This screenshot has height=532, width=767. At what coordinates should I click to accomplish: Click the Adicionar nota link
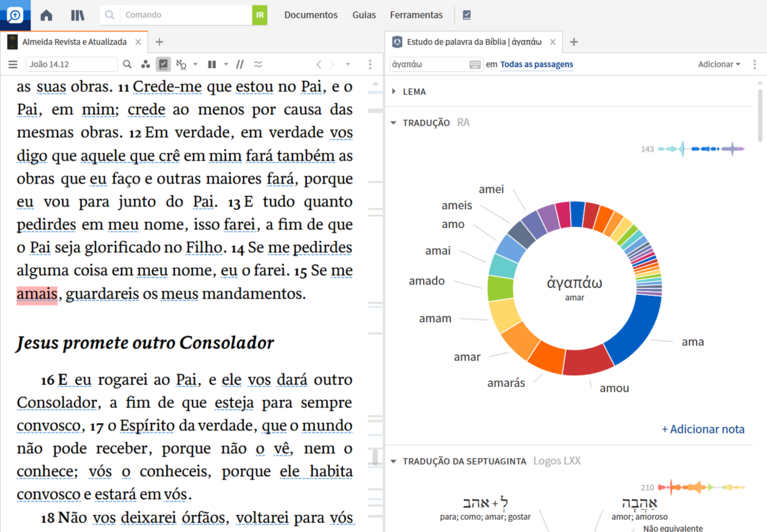click(x=703, y=429)
